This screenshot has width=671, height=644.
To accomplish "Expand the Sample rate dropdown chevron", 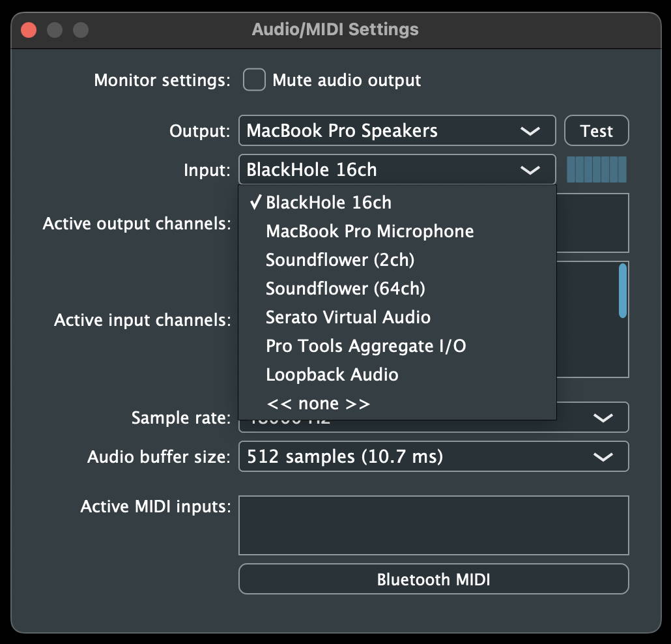I will [x=603, y=418].
